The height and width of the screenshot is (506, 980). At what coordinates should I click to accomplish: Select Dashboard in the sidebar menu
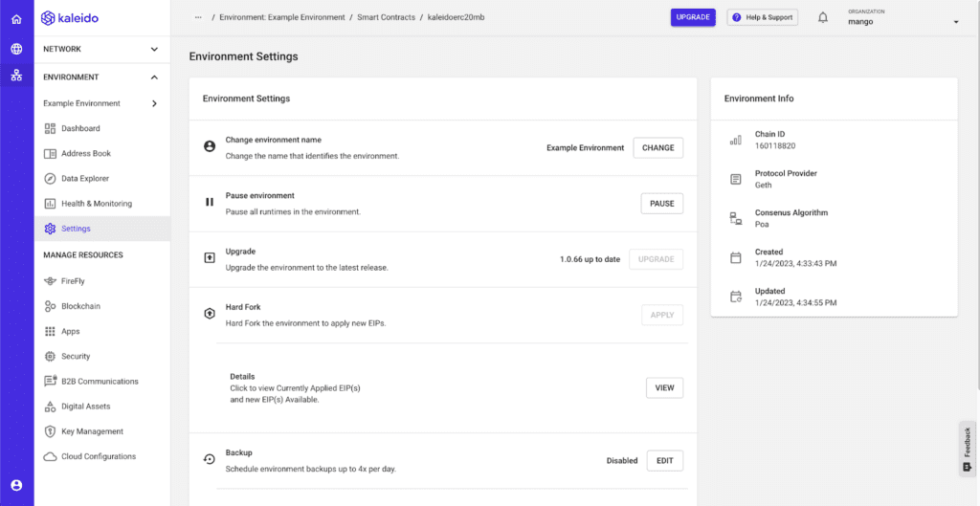(80, 128)
